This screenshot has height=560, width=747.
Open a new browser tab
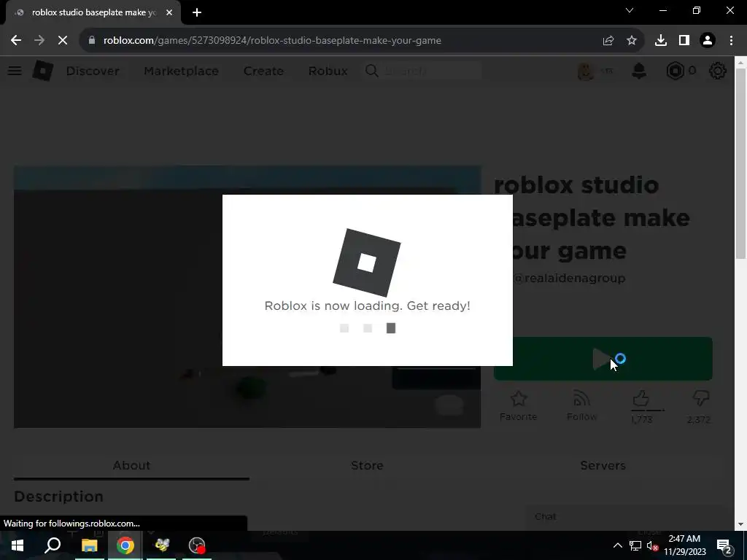click(197, 12)
